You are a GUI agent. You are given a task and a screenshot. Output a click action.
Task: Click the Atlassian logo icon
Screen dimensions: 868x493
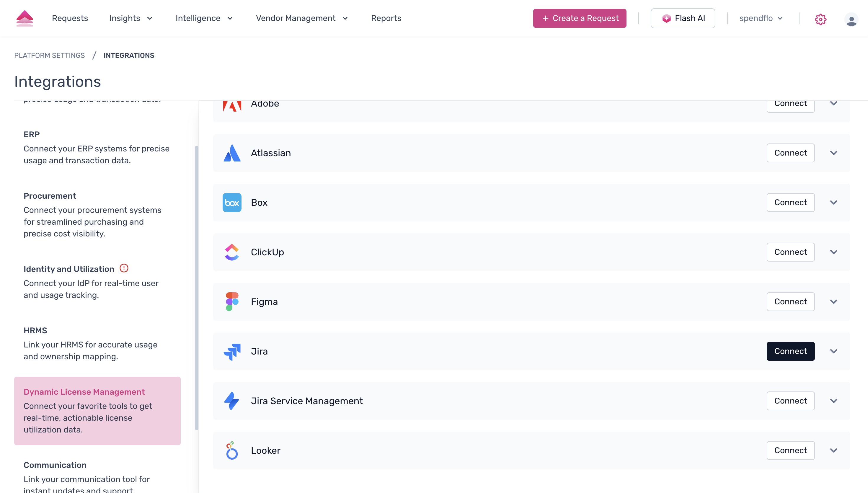(x=232, y=153)
